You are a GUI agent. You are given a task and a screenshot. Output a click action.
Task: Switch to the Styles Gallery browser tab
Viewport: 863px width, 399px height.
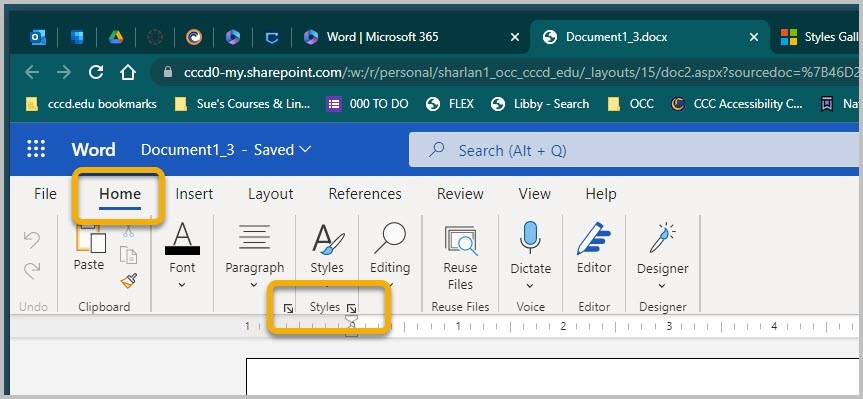(820, 37)
